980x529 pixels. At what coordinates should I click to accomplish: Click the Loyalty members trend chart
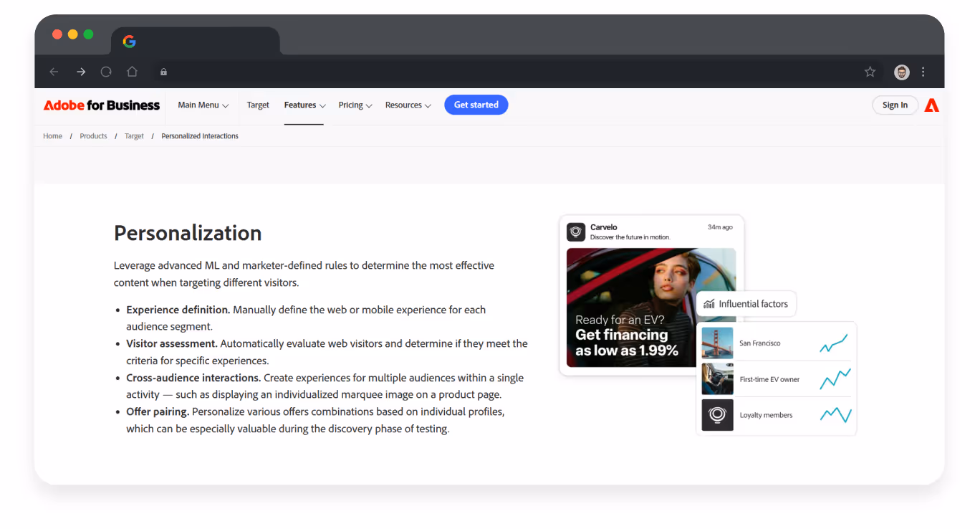pyautogui.click(x=835, y=415)
